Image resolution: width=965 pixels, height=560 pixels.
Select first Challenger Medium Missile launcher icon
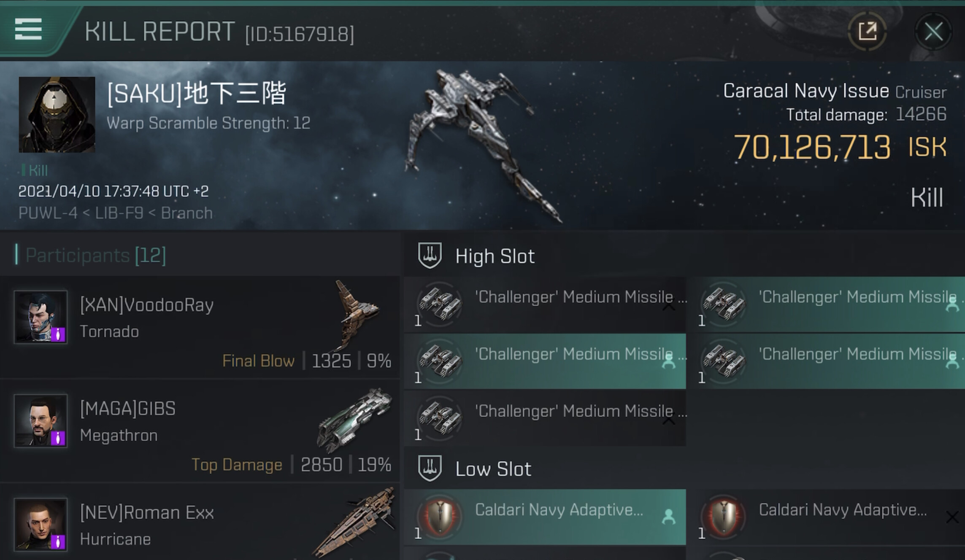pos(439,303)
